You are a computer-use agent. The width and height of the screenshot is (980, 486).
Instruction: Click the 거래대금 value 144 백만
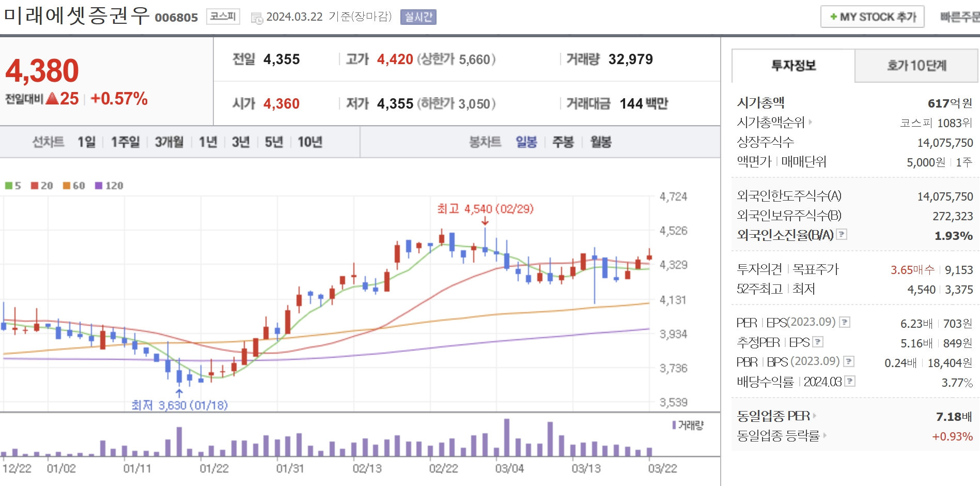644,104
